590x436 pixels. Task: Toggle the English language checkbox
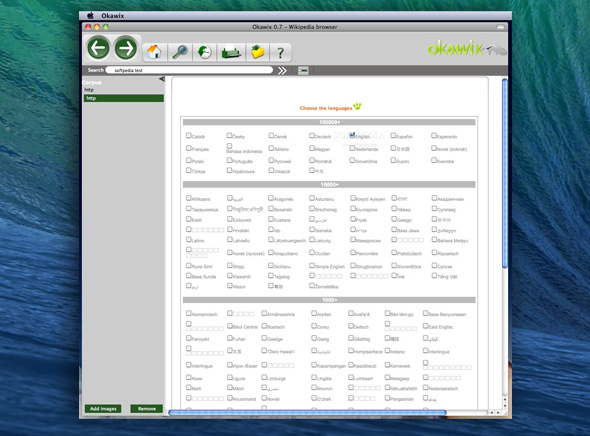pyautogui.click(x=352, y=135)
